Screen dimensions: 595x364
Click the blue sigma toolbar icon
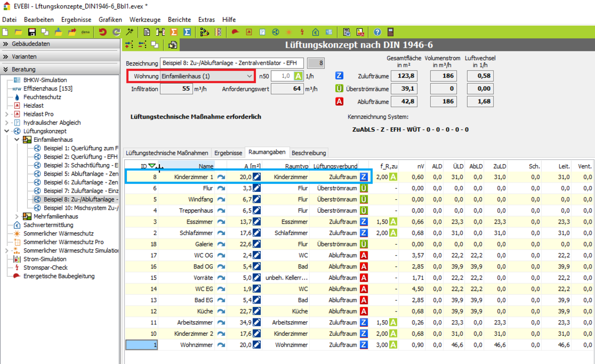click(x=187, y=32)
